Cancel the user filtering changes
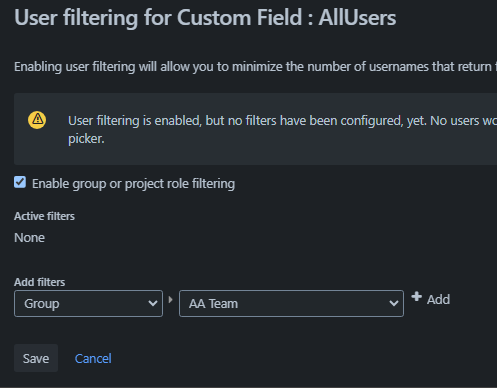Screen dimensions: 497x388 point(93,359)
